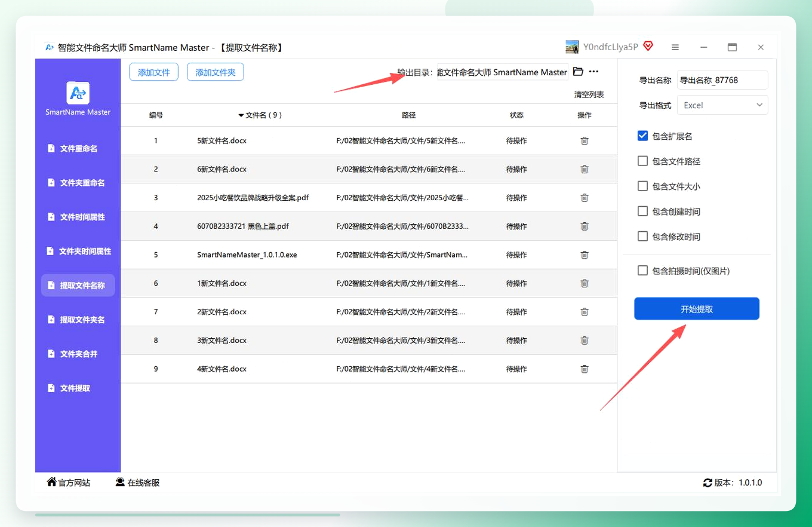Enable 包含创建时间 checkbox
The image size is (812, 527).
coord(642,211)
